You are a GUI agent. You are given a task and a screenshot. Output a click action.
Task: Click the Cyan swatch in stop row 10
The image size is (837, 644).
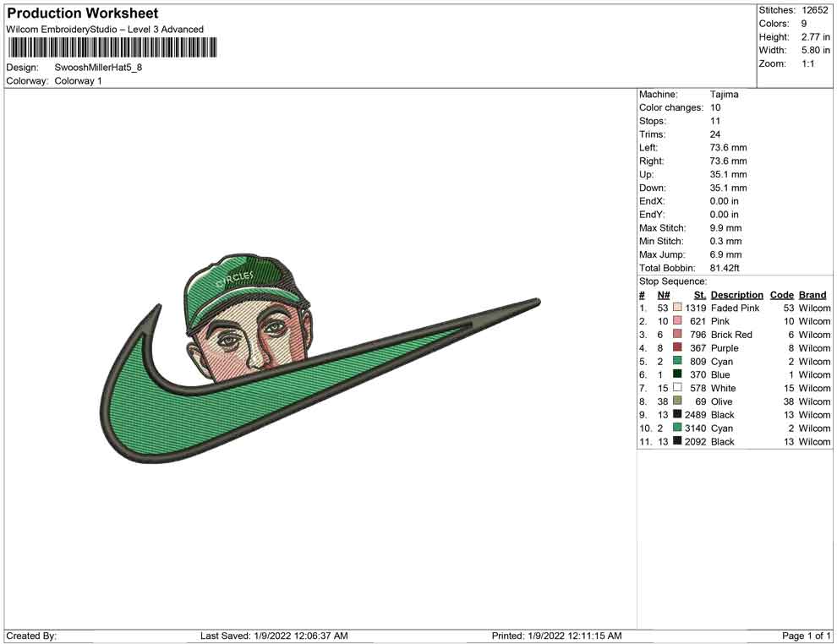677,428
